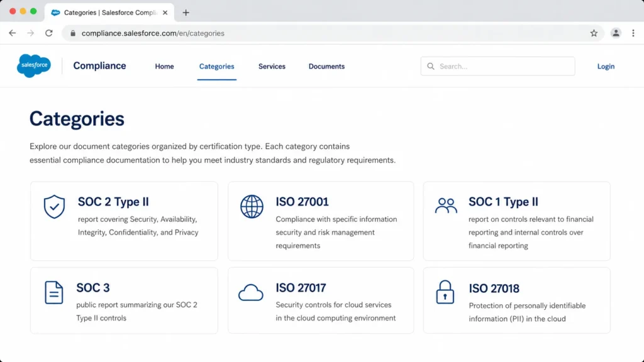644x362 pixels.
Task: Open the SOC 3 heading
Action: 93,288
